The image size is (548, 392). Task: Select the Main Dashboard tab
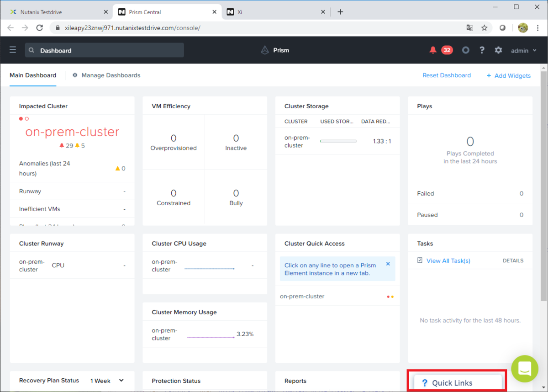tap(33, 75)
